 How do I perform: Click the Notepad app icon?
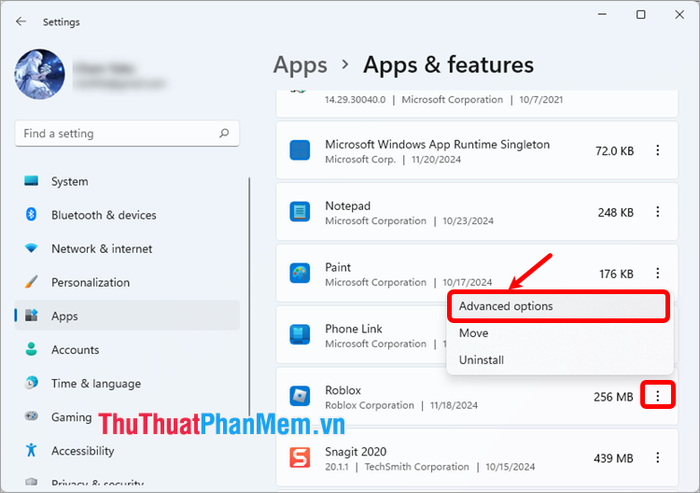300,212
